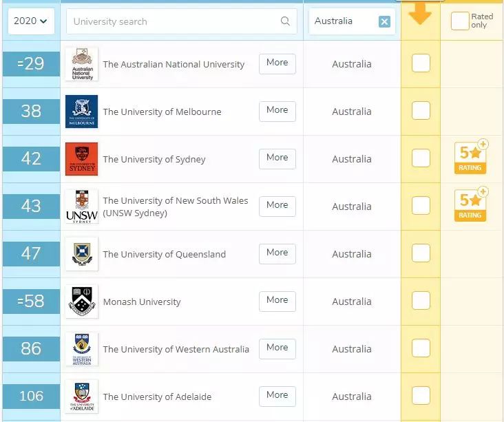The width and height of the screenshot is (504, 422).
Task: Click More for Australian National University
Action: pyautogui.click(x=277, y=63)
